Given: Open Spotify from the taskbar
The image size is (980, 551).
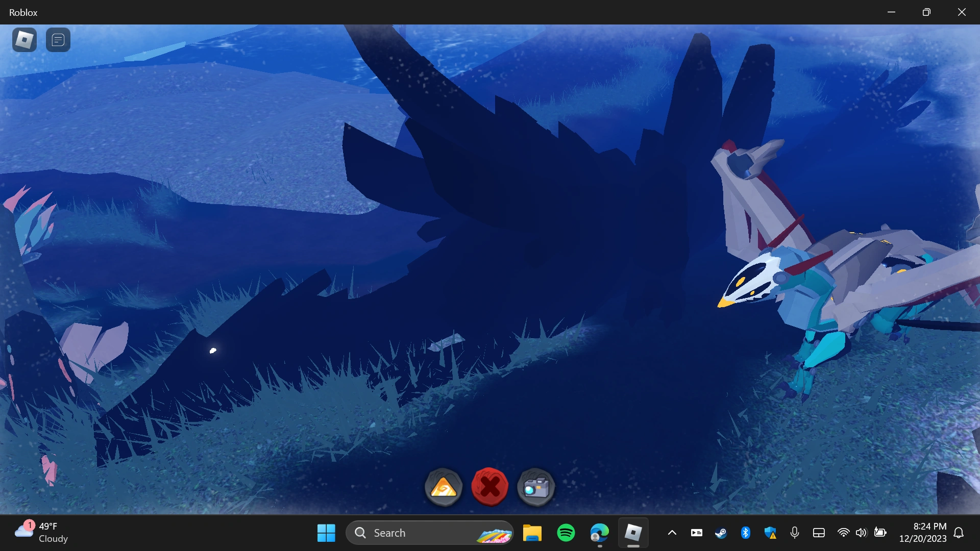Looking at the screenshot, I should (x=566, y=533).
